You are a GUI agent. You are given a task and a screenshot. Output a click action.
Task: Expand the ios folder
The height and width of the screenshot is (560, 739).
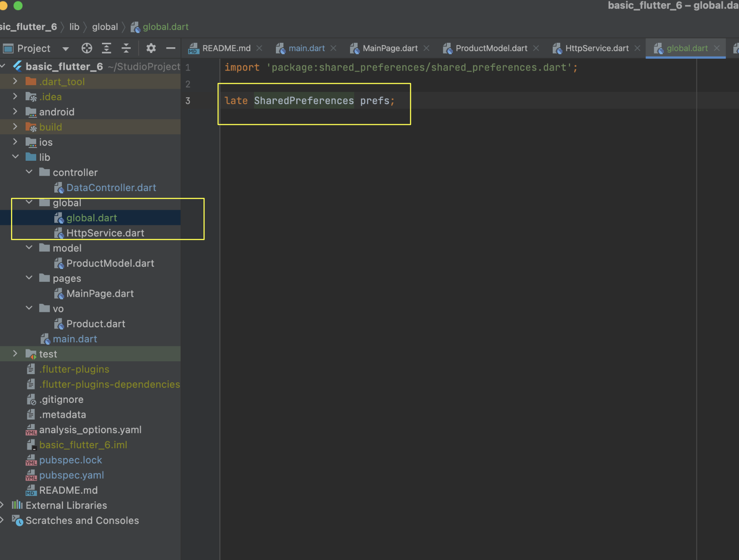[x=15, y=142]
